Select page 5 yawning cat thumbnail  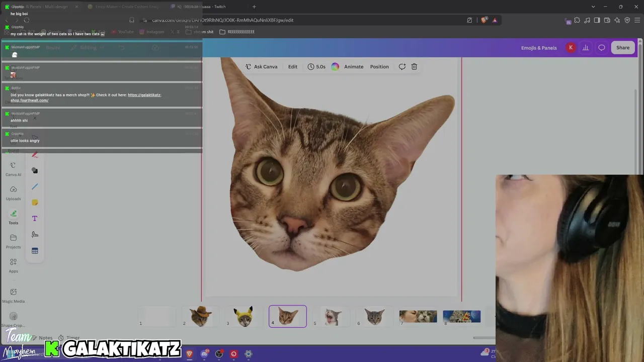tap(332, 316)
